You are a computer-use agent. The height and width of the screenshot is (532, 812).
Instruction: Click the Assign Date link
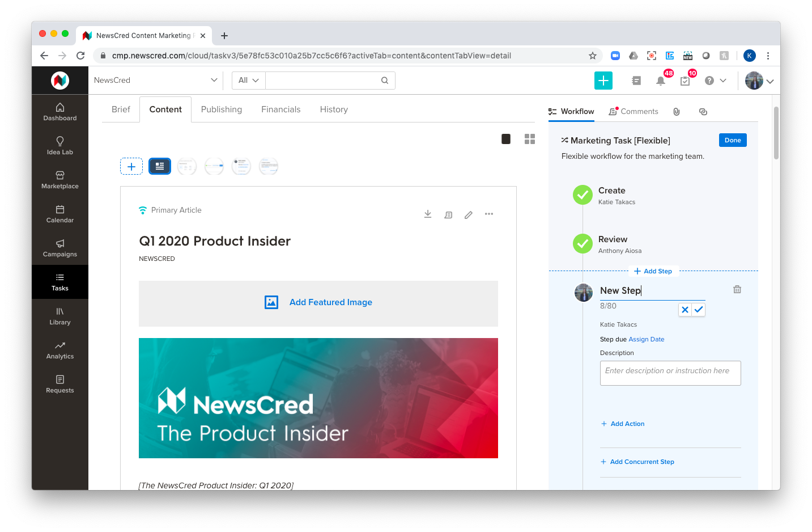point(647,339)
